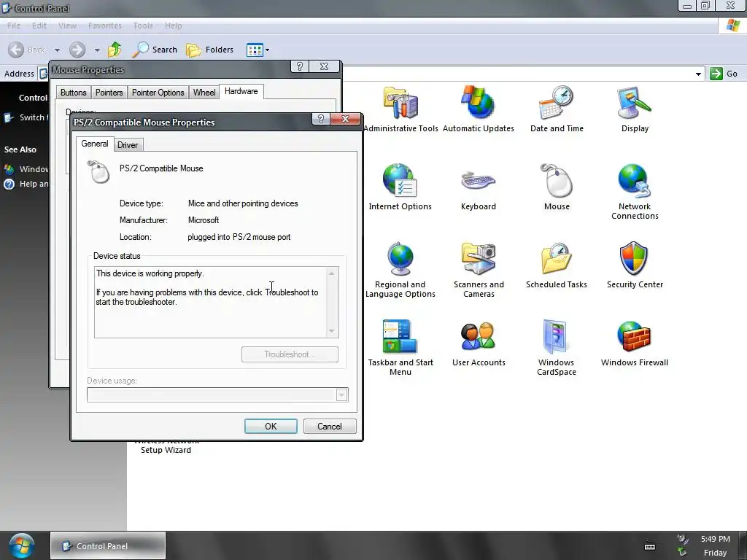This screenshot has width=747, height=560.
Task: Click the Views grid icon
Action: click(x=255, y=50)
